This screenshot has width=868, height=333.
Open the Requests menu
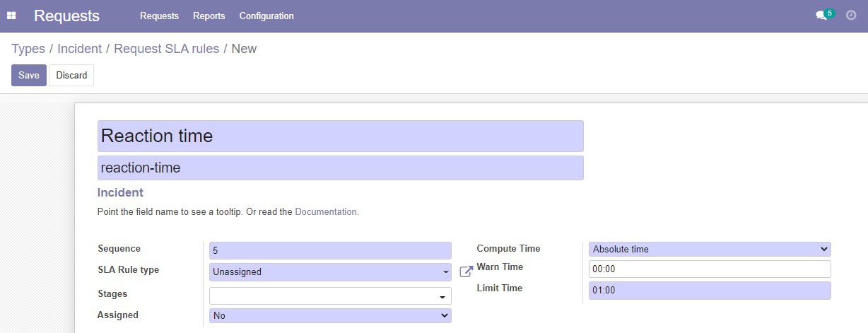159,16
